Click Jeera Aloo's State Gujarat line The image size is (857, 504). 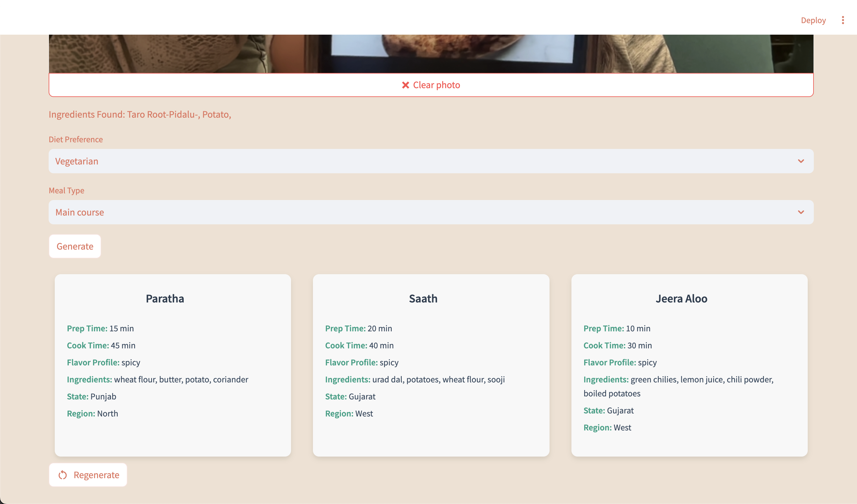(x=609, y=410)
